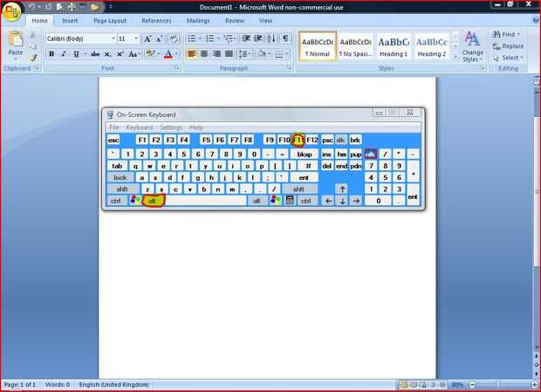Open the Borders dropdown
Image resolution: width=541 pixels, height=392 pixels.
pos(286,54)
